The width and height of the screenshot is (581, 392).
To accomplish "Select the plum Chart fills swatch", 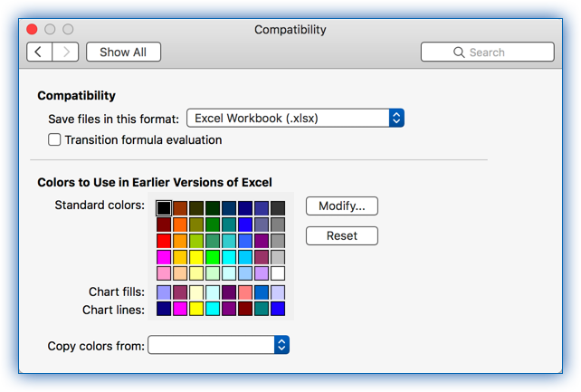I will [x=180, y=292].
